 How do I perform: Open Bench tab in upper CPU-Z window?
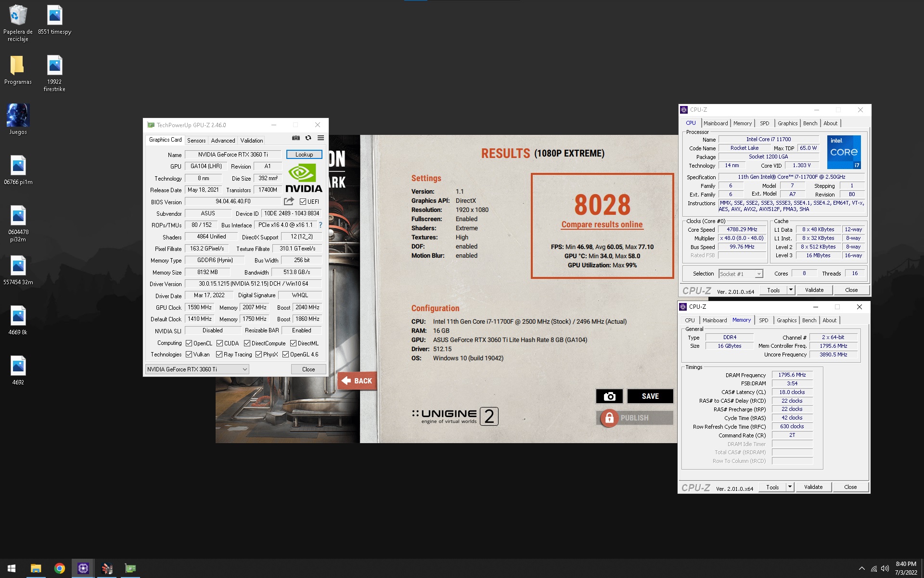click(810, 123)
